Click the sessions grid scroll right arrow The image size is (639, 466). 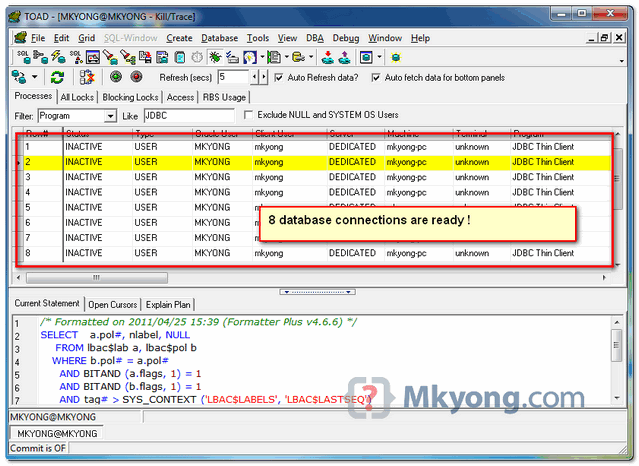[604, 278]
